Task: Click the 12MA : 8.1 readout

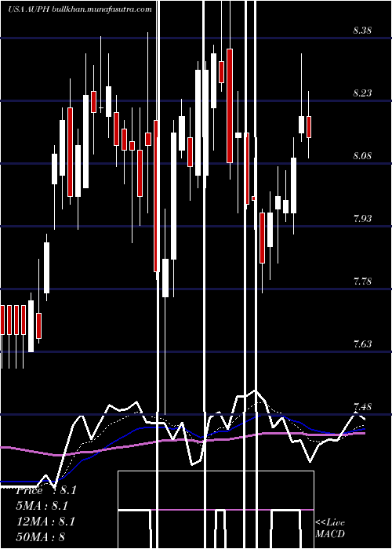Action: point(45,522)
